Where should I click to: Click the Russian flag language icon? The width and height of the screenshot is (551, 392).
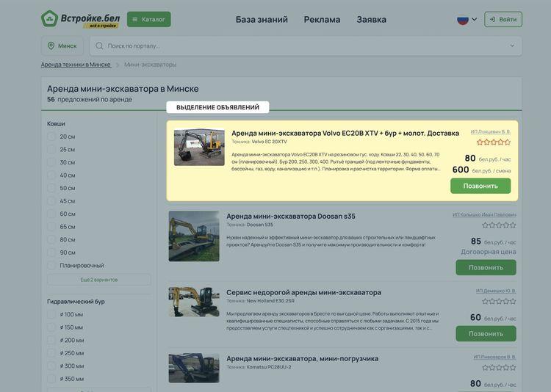462,20
